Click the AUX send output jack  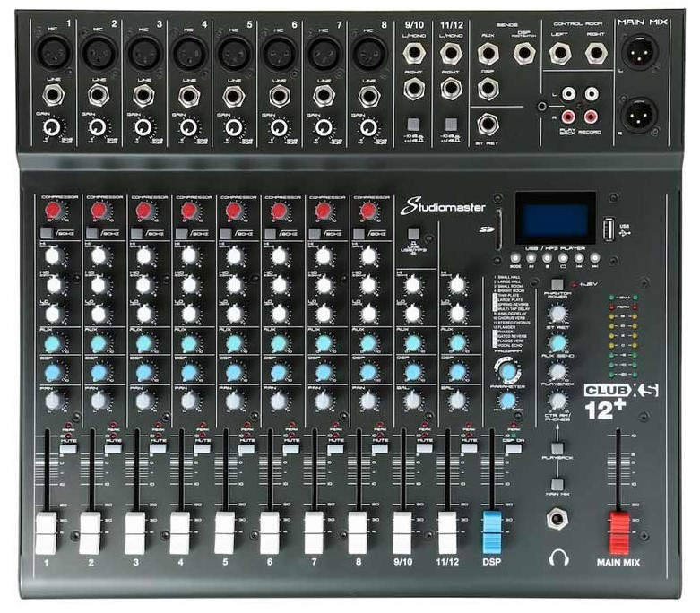coord(488,54)
